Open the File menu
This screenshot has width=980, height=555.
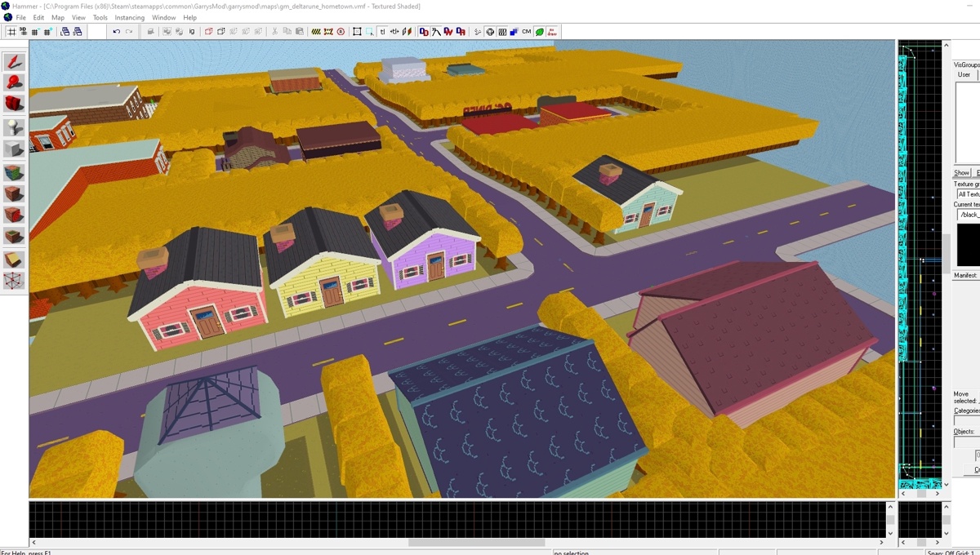[x=20, y=17]
